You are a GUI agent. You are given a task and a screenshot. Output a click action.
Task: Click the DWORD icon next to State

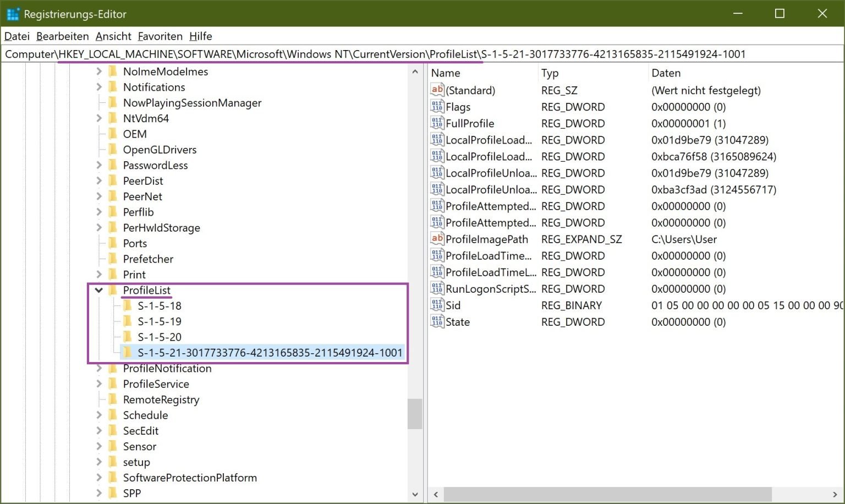coord(437,322)
